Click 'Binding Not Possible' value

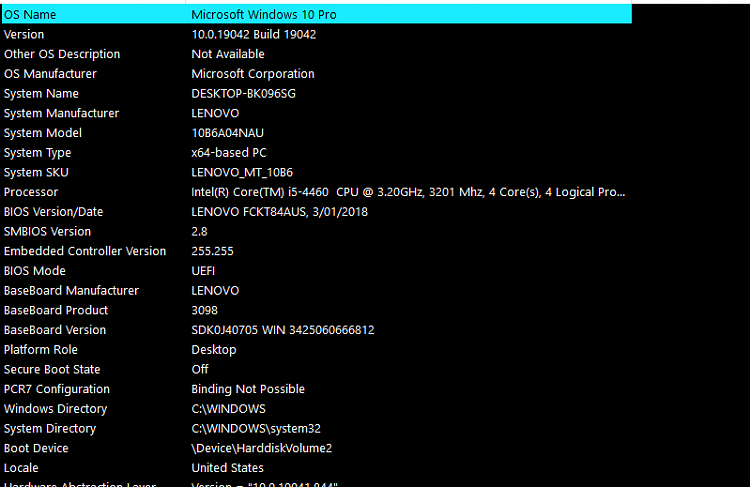pyautogui.click(x=248, y=389)
